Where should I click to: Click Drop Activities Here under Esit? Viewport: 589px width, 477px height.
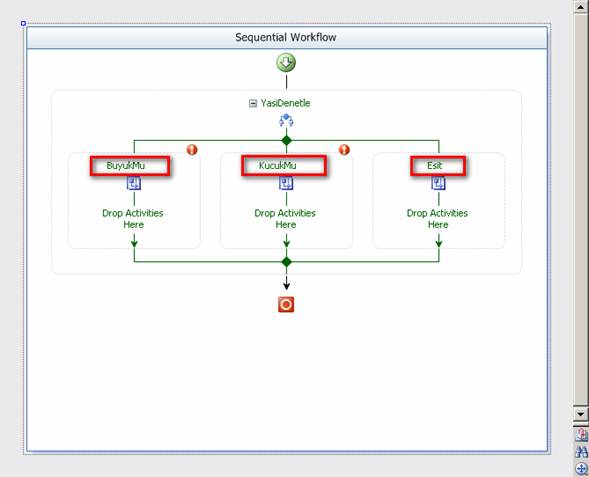(x=438, y=219)
